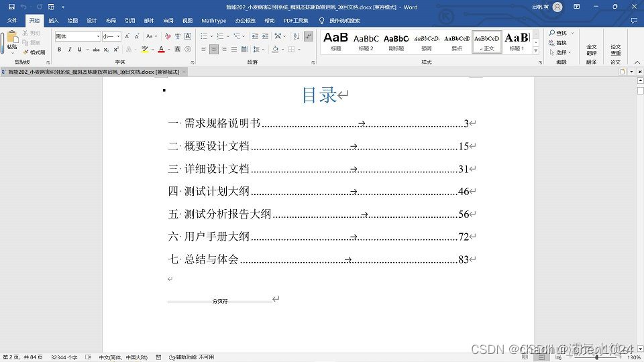644x362 pixels.
Task: Apply 强调 style
Action: 427,42
